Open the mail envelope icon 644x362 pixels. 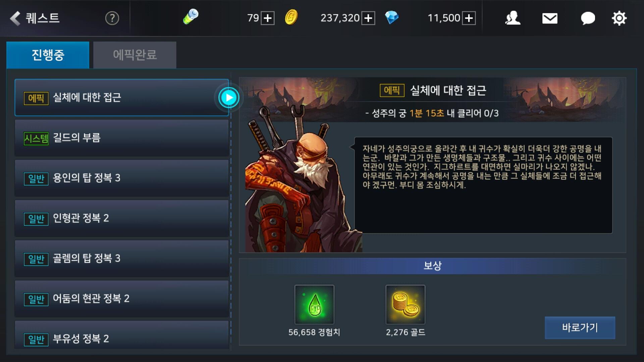(550, 18)
